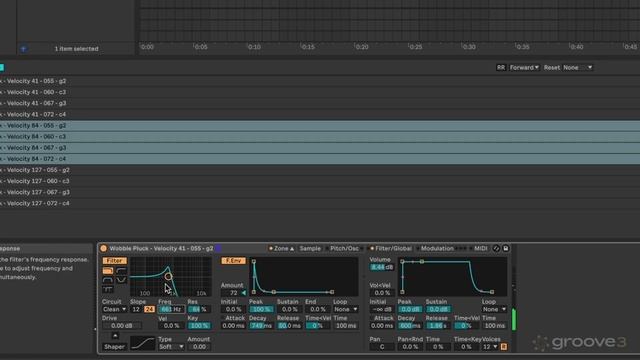This screenshot has width=640, height=360.
Task: Click the volume envelope Release 1.86 s field
Action: tap(437, 326)
